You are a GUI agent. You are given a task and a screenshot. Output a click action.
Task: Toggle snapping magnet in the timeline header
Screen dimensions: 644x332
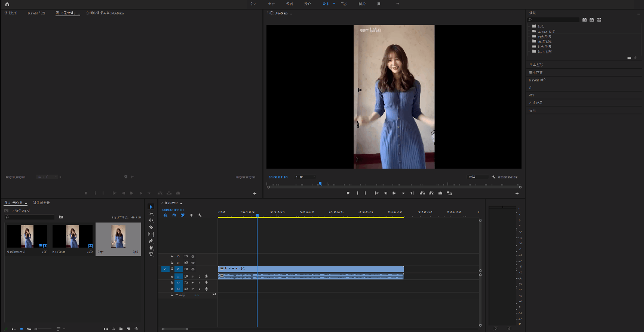tap(174, 215)
